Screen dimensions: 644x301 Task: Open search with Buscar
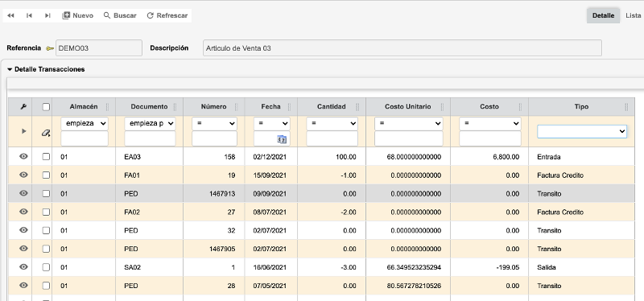tap(120, 15)
